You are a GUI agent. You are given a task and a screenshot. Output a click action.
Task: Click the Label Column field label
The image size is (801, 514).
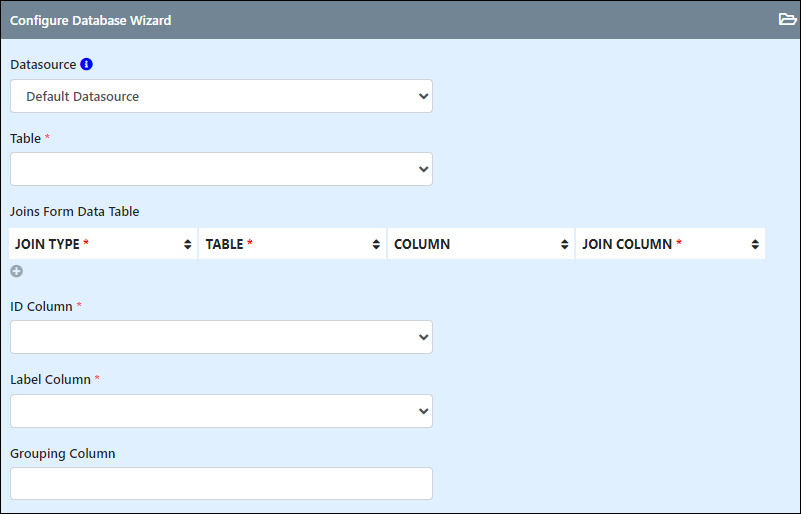pos(51,380)
